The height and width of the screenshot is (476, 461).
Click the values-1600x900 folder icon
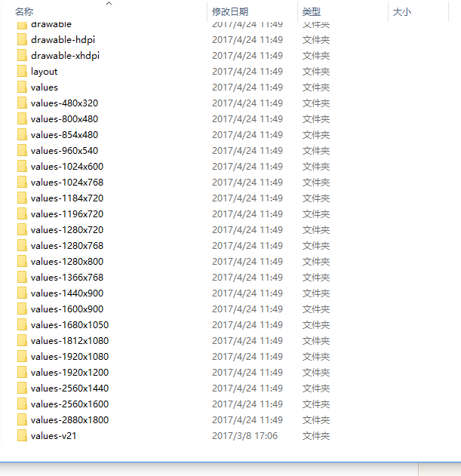pos(22,309)
